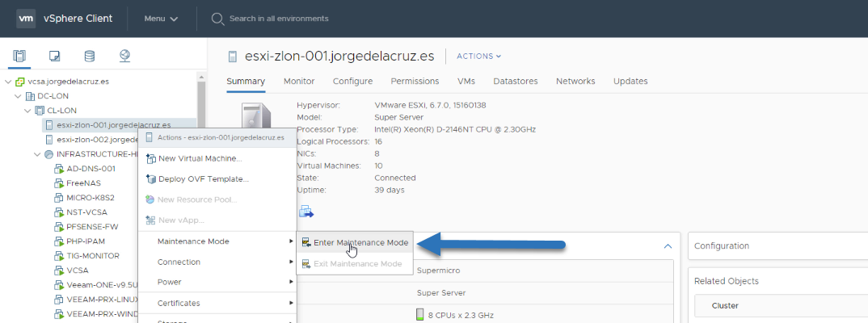
Task: Click the Deploy OVF Template icon
Action: (x=150, y=179)
